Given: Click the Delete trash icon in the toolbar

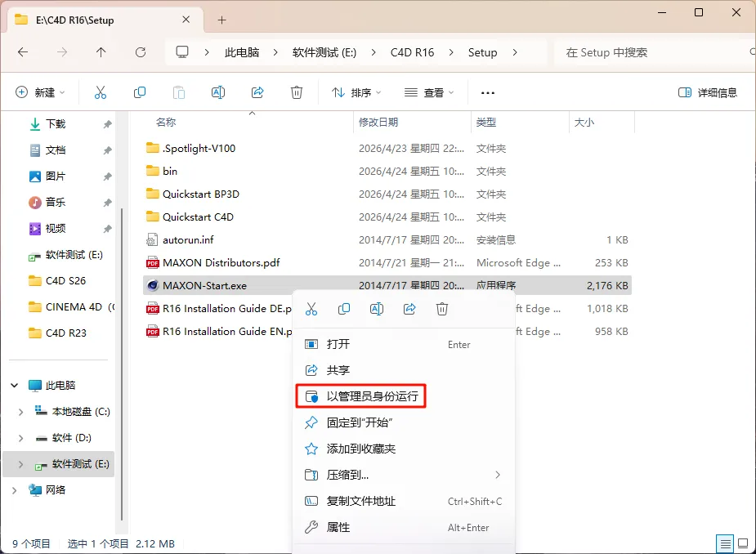Looking at the screenshot, I should [x=297, y=92].
